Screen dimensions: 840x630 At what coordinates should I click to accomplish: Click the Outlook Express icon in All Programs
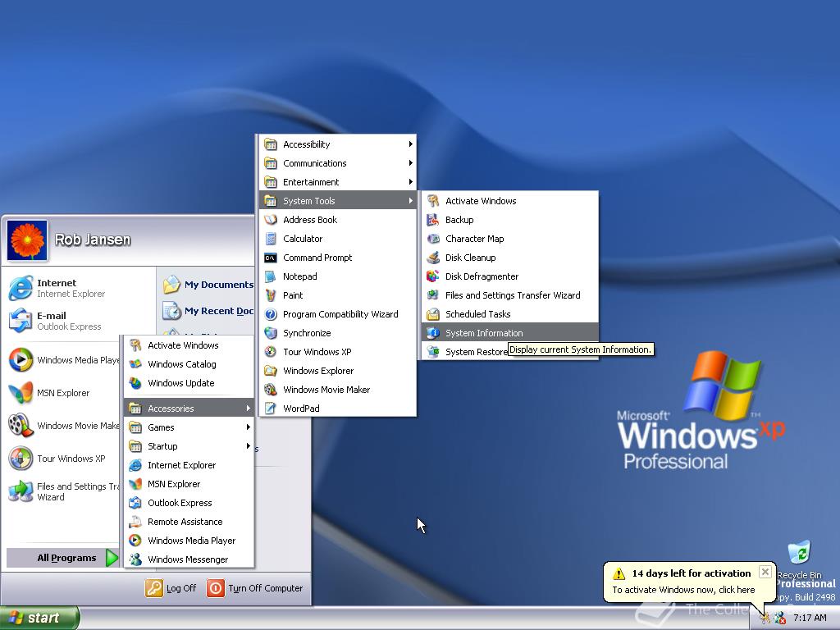point(135,503)
